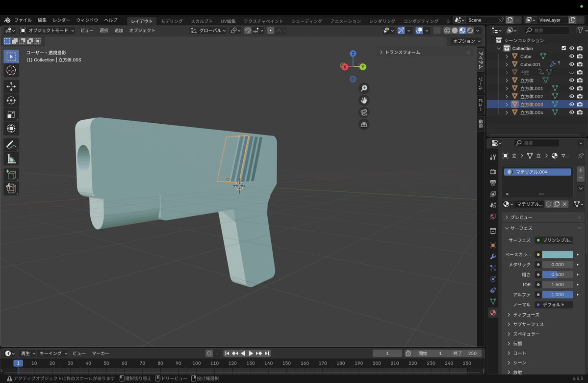
Task: Switch to the スカルプト workspace tab
Action: [x=202, y=21]
